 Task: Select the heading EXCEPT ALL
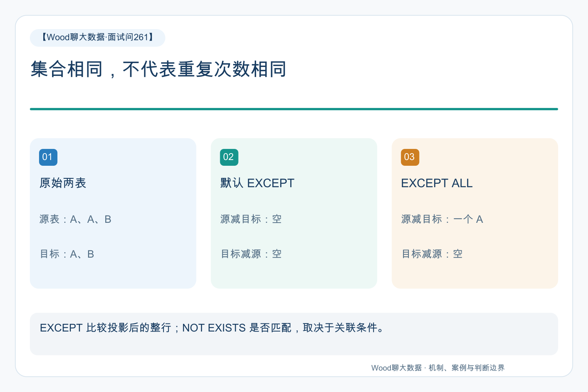(x=437, y=183)
